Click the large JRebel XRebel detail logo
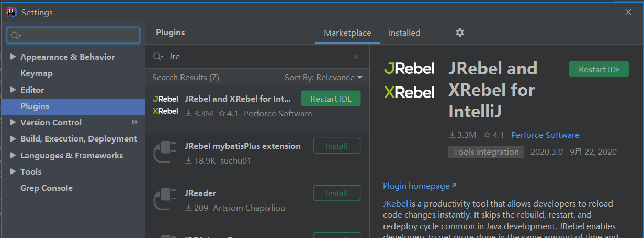644x238 pixels. coord(409,81)
